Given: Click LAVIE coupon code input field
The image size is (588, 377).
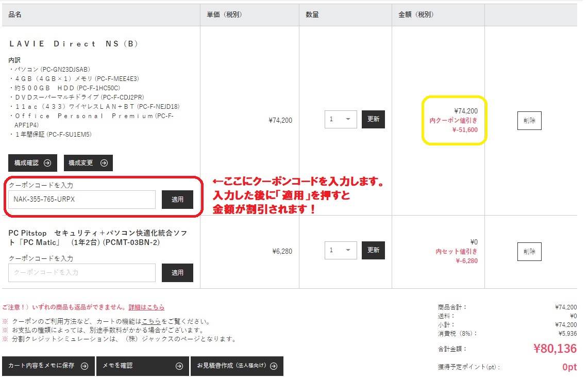Looking at the screenshot, I should [x=82, y=200].
